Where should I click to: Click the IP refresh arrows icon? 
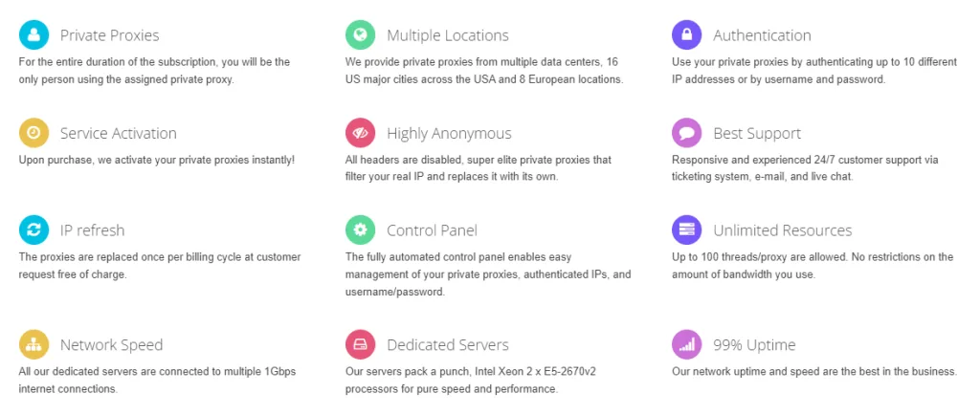[x=33, y=230]
